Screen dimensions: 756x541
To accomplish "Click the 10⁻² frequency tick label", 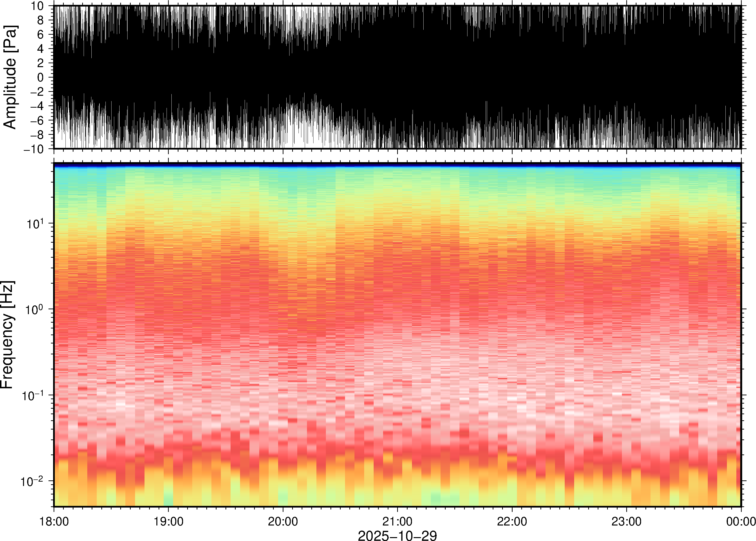I will click(32, 481).
